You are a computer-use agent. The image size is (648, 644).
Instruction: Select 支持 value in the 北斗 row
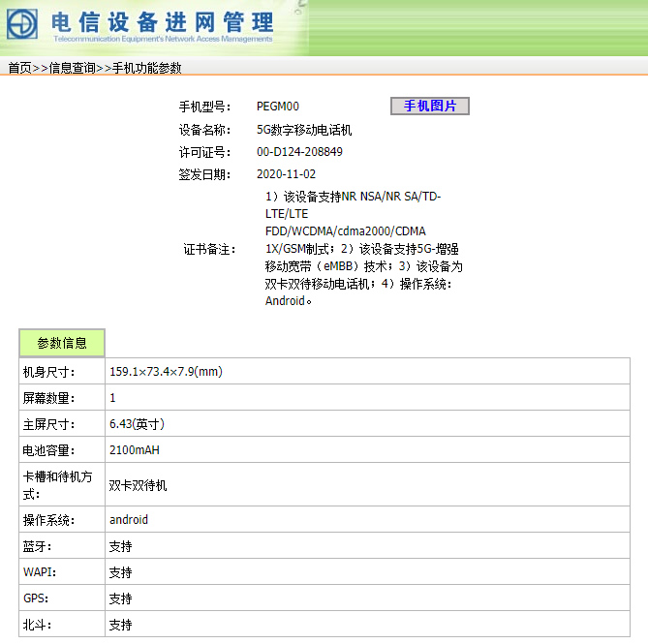[120, 625]
